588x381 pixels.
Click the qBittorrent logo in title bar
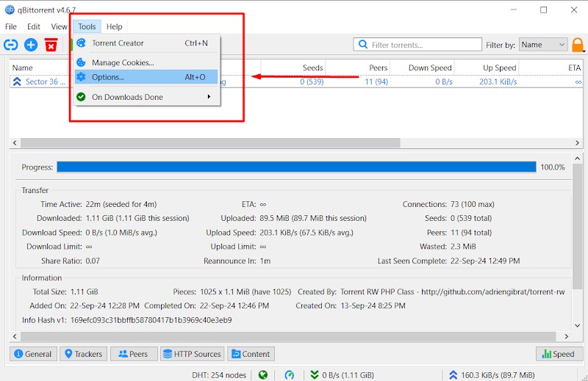[x=10, y=10]
